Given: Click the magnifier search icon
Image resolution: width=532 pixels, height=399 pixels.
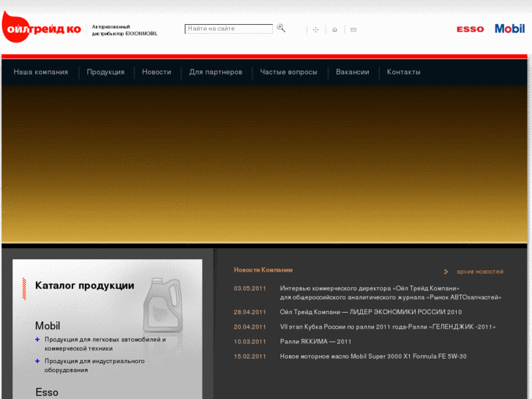Looking at the screenshot, I should tap(281, 28).
